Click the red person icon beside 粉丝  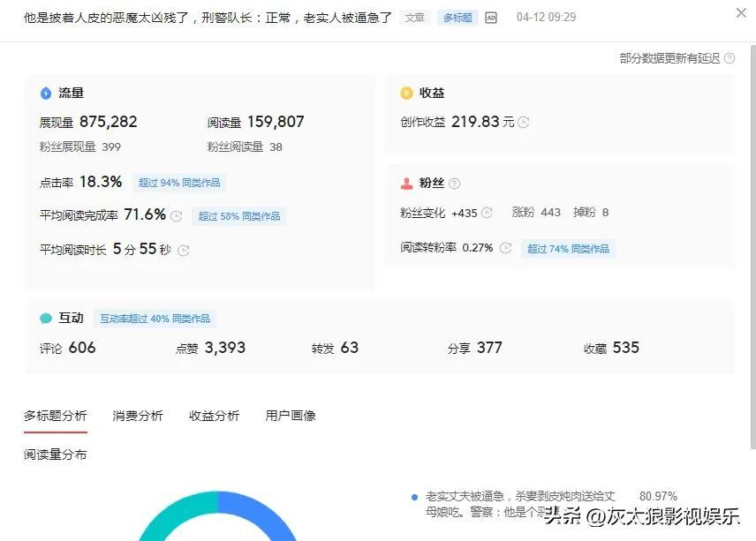406,184
